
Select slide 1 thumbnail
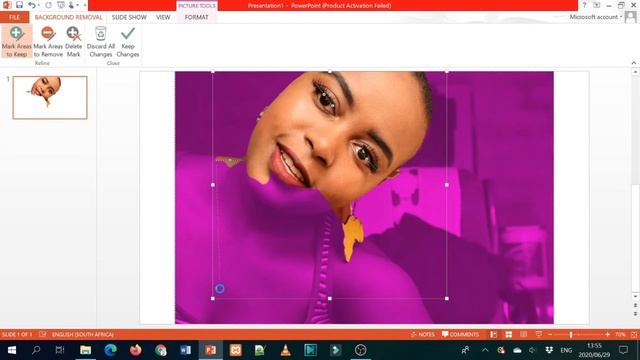[50, 98]
